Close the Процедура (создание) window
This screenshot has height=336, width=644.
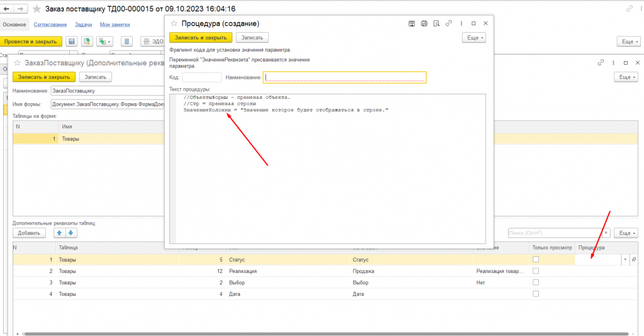pyautogui.click(x=485, y=23)
